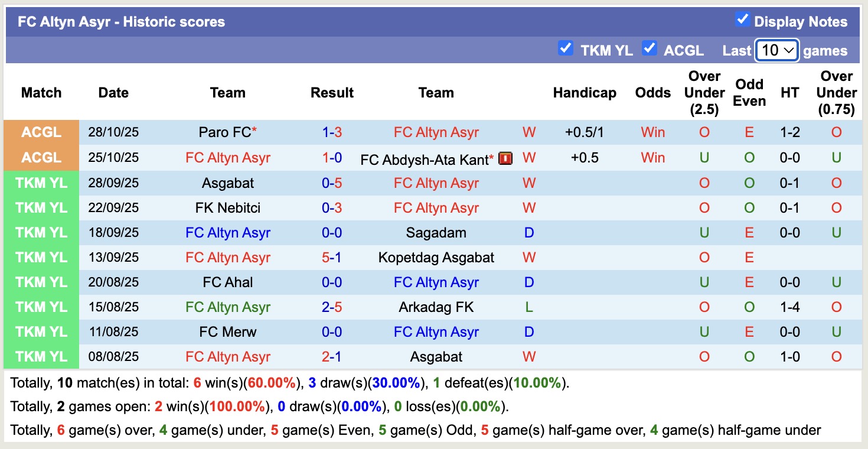Click the Date column header
This screenshot has width=868, height=449.
(x=113, y=93)
